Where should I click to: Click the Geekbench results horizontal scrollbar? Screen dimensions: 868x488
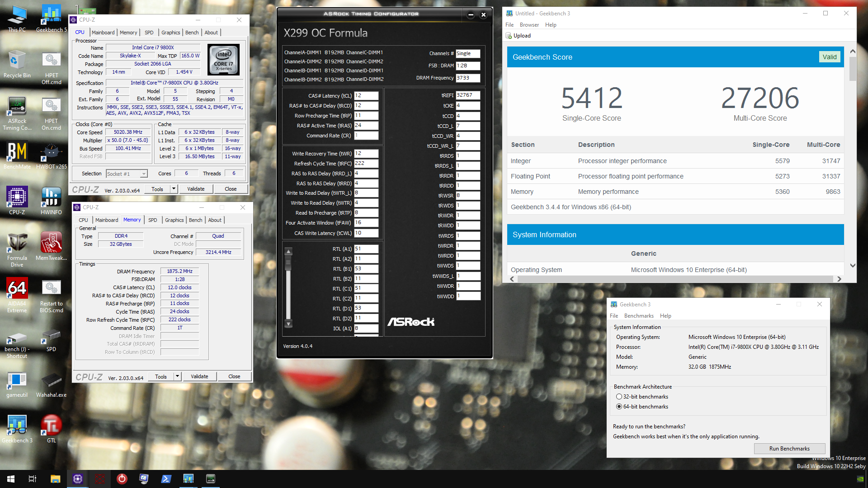click(x=675, y=279)
